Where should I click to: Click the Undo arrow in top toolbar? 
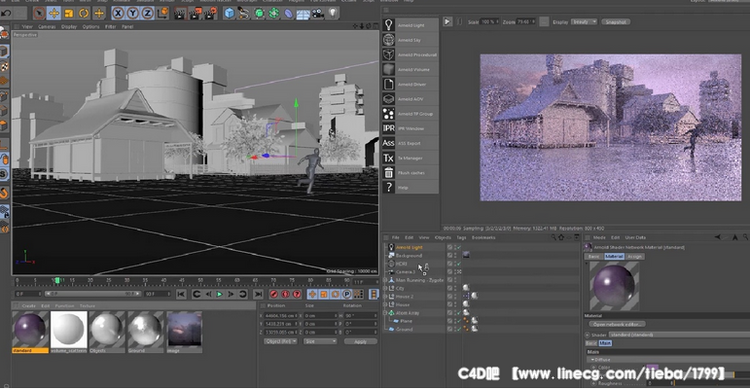coord(6,13)
